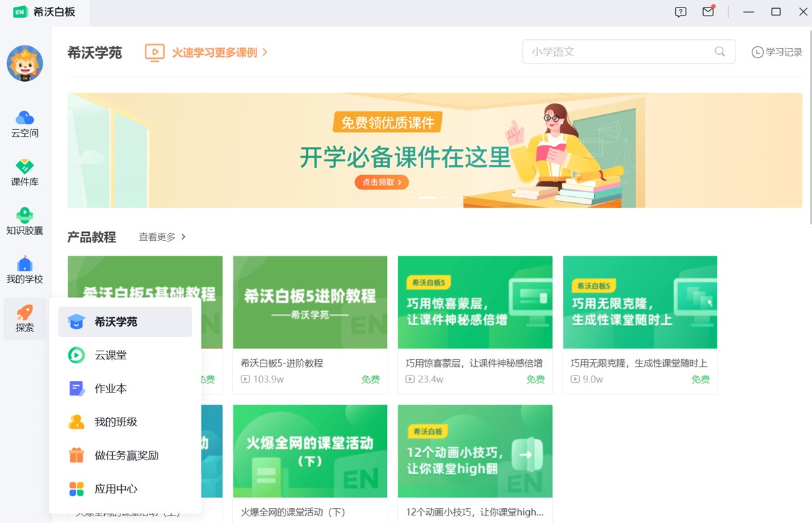Open the message envelope icon with notification dot
The image size is (812, 523).
707,12
